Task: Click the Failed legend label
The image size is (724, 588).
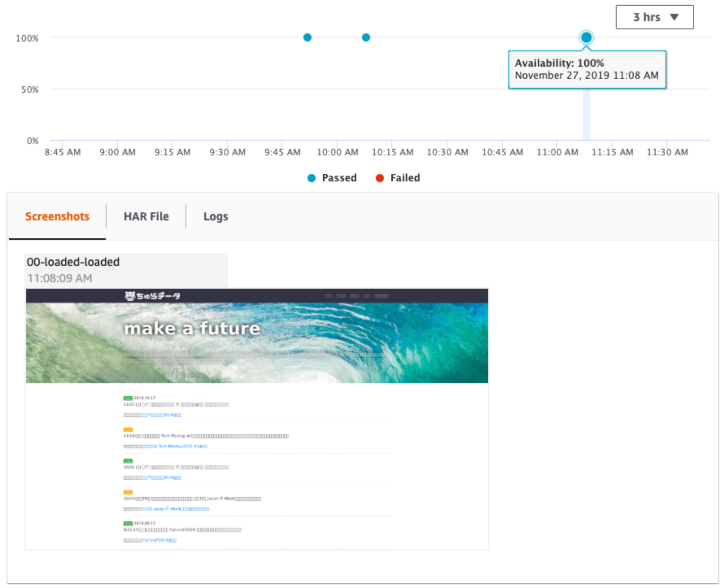Action: coord(405,178)
